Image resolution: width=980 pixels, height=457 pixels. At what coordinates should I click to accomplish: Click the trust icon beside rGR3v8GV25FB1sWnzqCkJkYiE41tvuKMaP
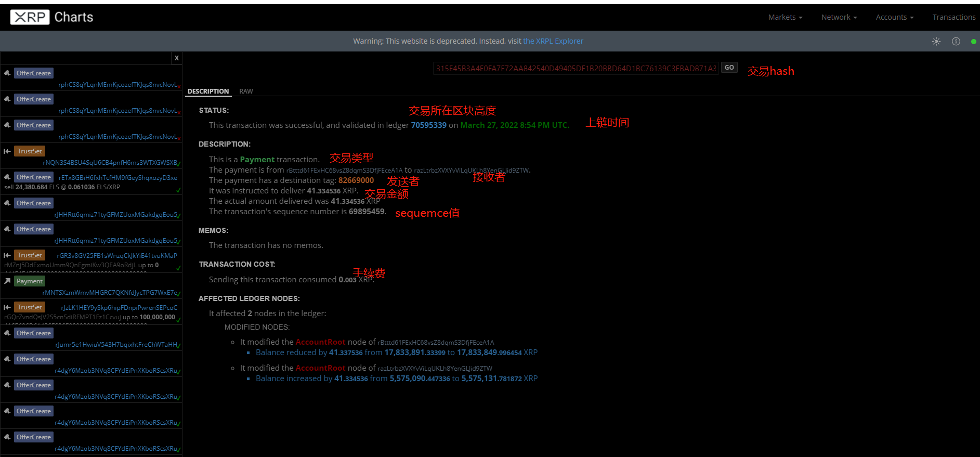point(7,255)
